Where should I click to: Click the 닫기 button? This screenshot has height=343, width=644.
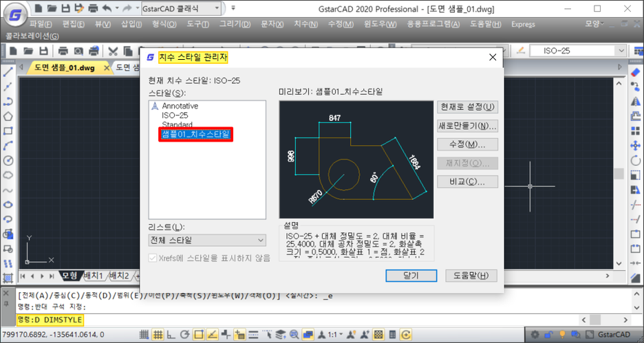[411, 276]
